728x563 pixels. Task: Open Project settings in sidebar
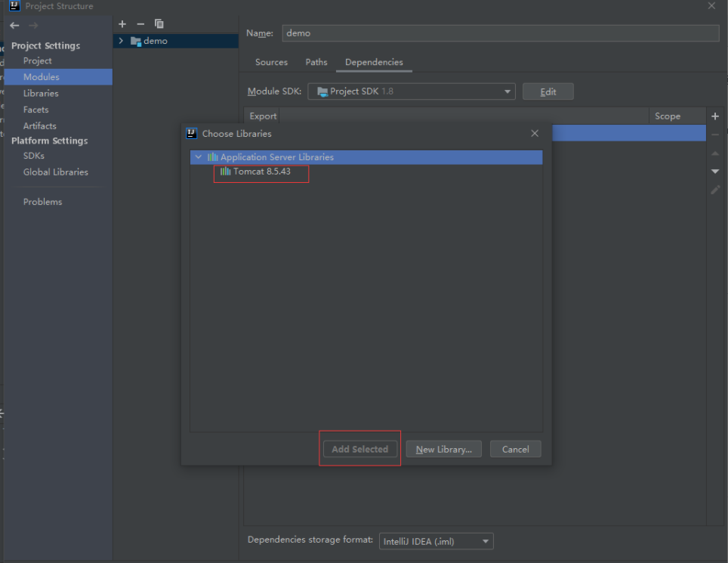(x=38, y=61)
